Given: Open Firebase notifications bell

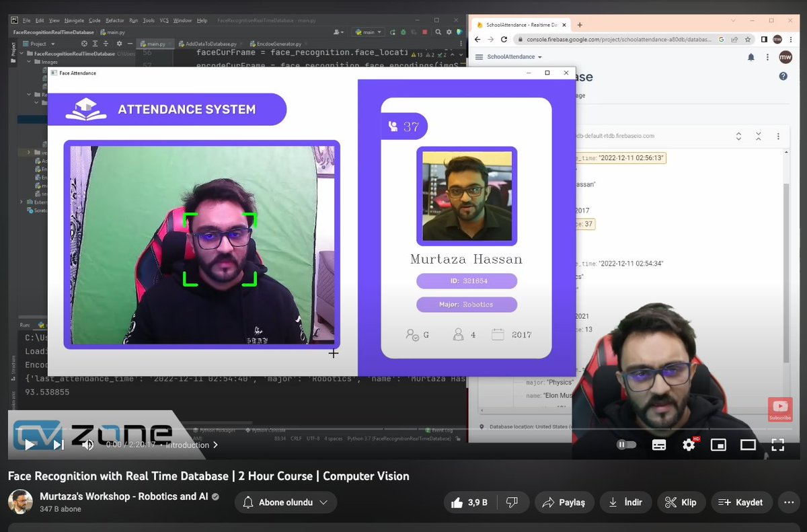Looking at the screenshot, I should pos(751,57).
